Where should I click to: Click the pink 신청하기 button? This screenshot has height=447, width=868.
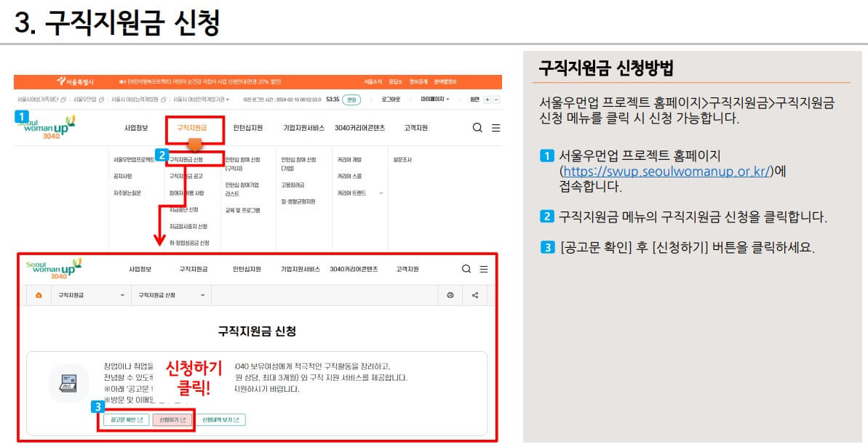point(172,420)
